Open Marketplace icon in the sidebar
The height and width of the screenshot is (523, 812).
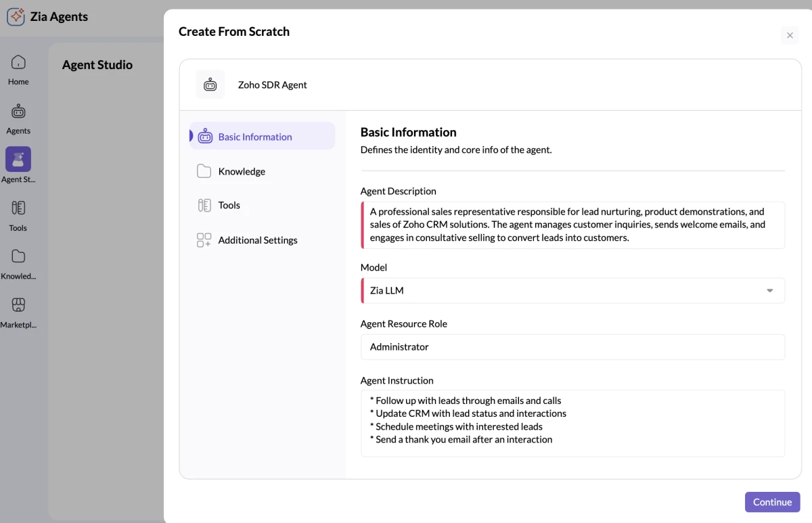pyautogui.click(x=18, y=304)
